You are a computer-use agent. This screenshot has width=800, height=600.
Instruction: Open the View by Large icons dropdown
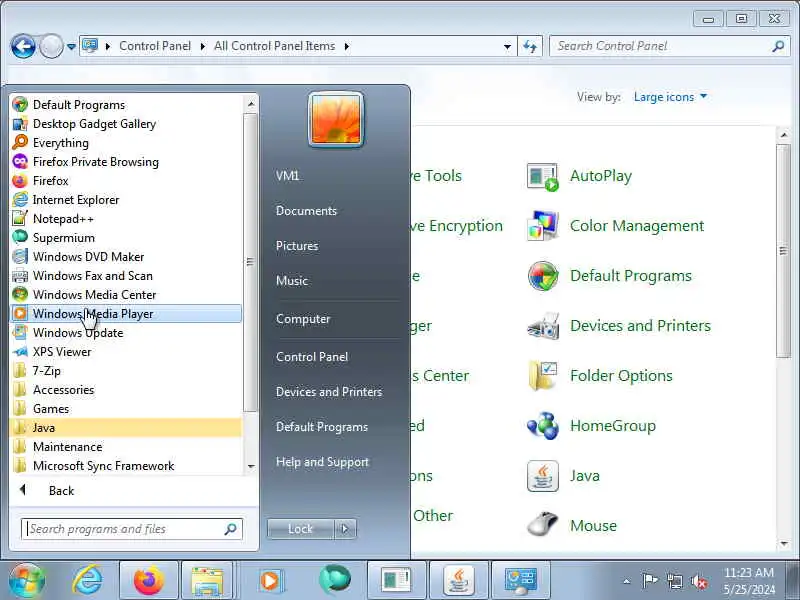coord(670,97)
